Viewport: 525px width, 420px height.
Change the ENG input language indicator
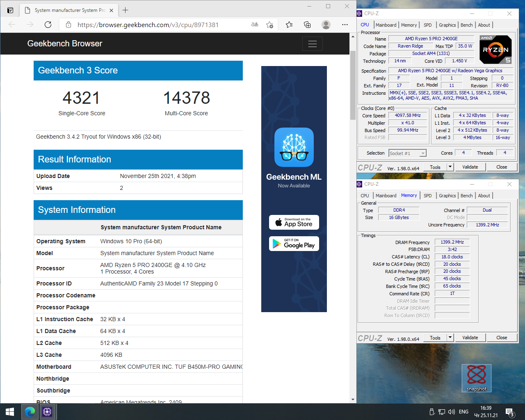(463, 412)
